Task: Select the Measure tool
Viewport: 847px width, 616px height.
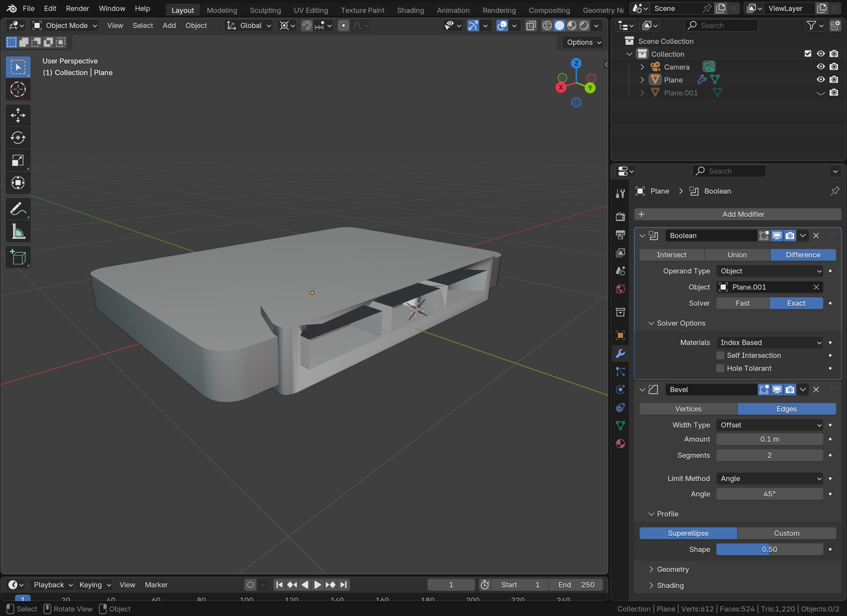Action: coord(18,232)
